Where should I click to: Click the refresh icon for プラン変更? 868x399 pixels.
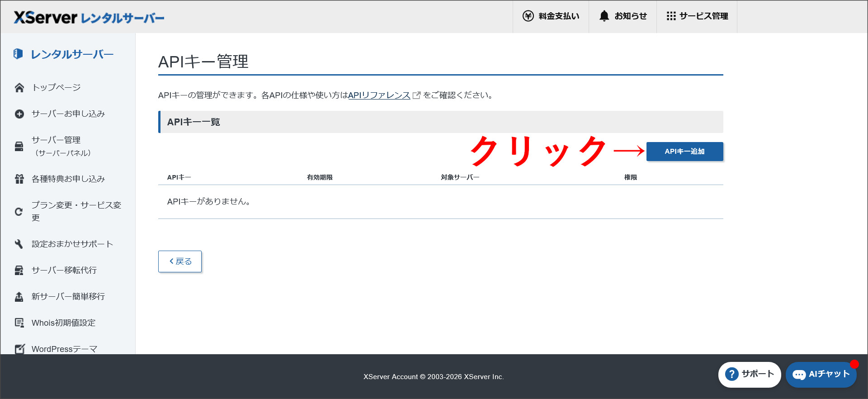coord(19,212)
